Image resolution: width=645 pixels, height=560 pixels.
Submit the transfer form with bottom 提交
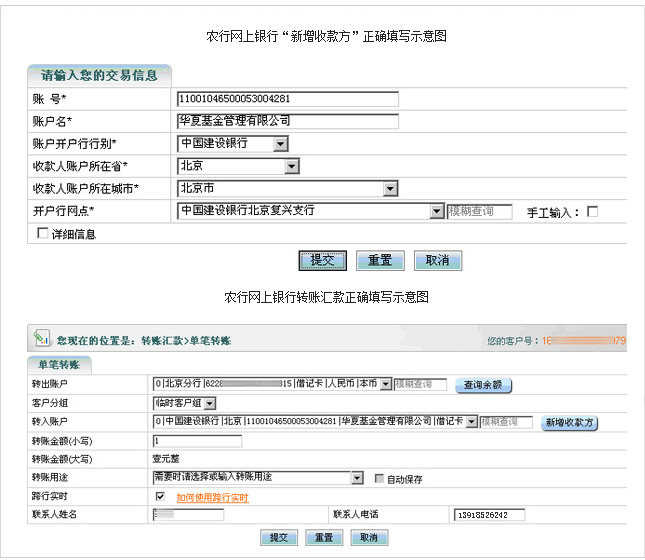pos(279,537)
